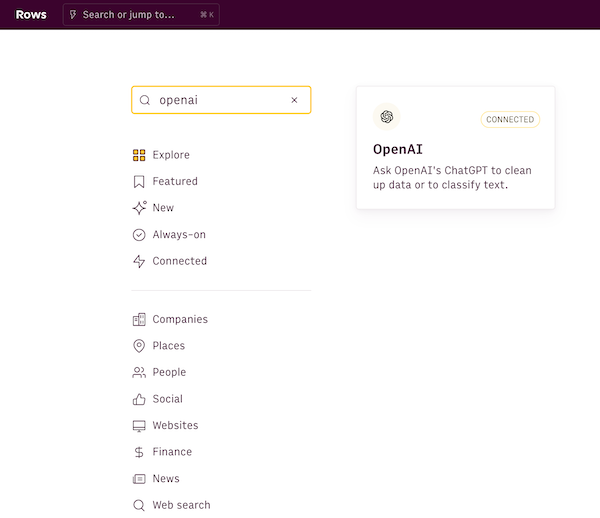The width and height of the screenshot is (600, 518).
Task: Click the OpenAI card description text
Action: pyautogui.click(x=452, y=178)
